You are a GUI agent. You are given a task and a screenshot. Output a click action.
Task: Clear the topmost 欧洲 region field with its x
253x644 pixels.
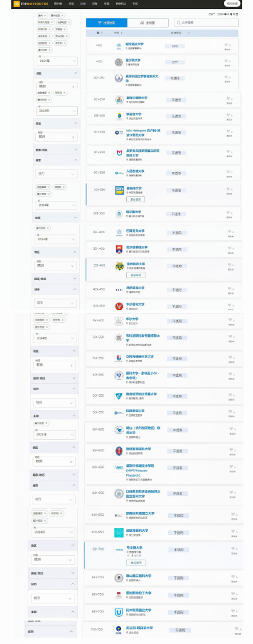point(73,87)
